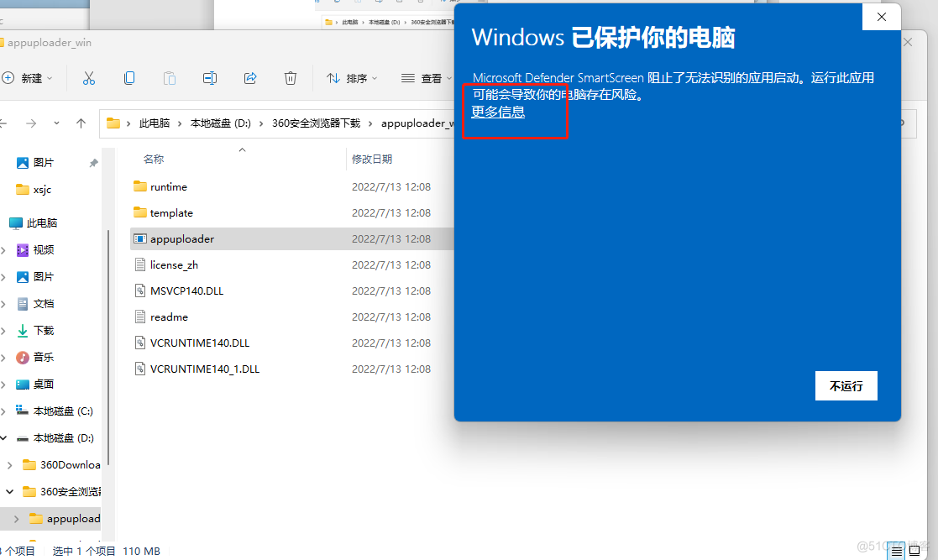938x560 pixels.
Task: Click the 音乐 music icon in sidebar
Action: tap(22, 357)
